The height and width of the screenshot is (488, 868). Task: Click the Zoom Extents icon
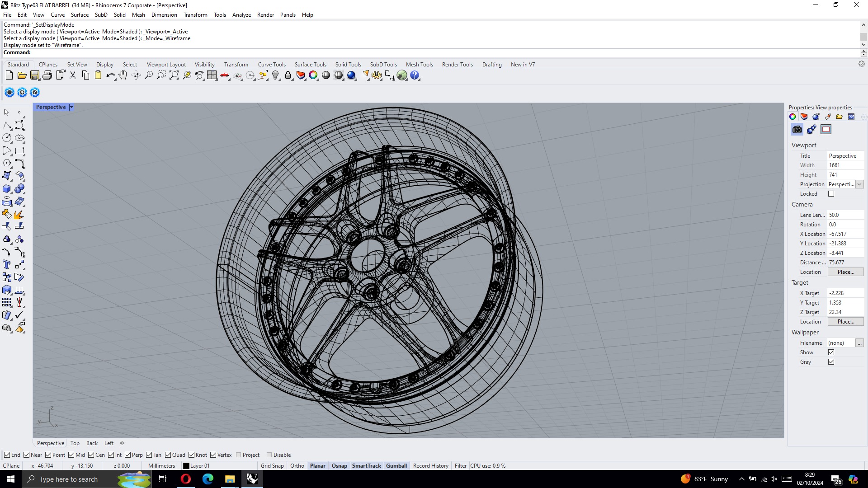click(174, 75)
